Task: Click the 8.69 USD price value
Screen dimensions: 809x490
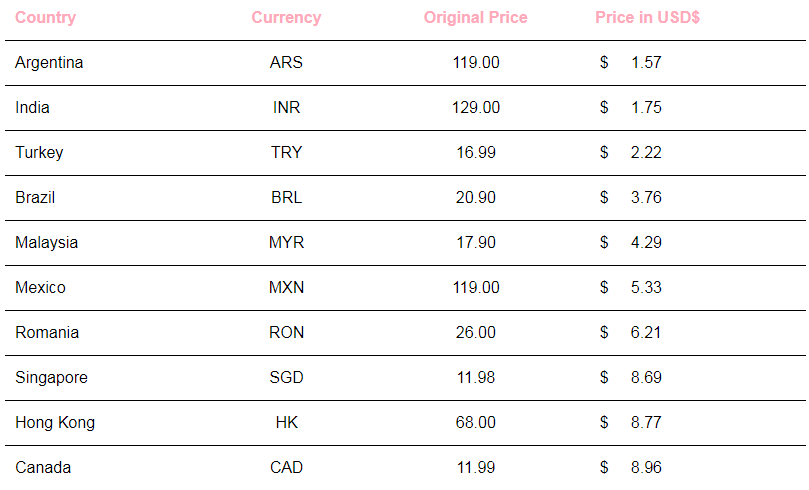Action: point(646,377)
